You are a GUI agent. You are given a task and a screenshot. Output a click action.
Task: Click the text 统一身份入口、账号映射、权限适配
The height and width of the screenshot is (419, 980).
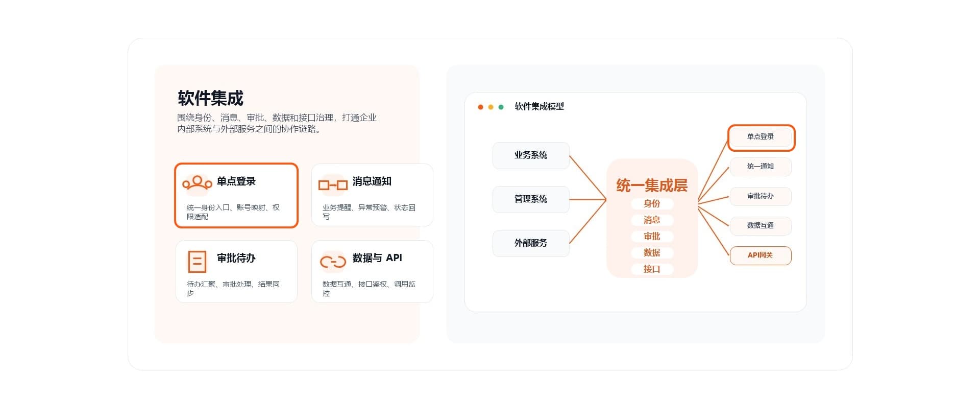[x=233, y=212]
